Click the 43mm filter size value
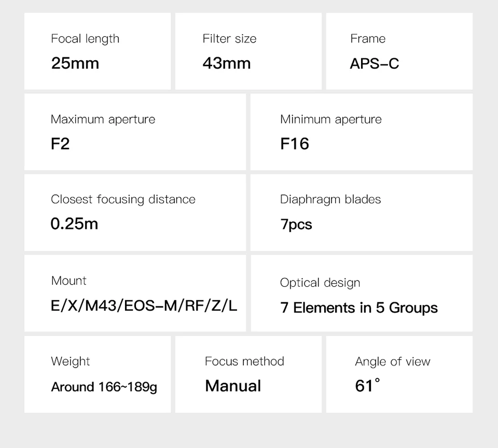Viewport: 498px width, 448px height. coord(226,63)
